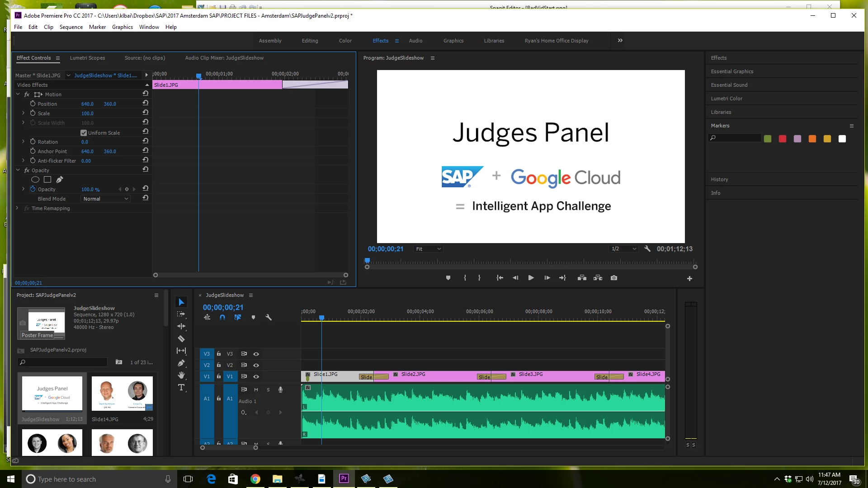
Task: Select the Razor tool
Action: tap(181, 338)
